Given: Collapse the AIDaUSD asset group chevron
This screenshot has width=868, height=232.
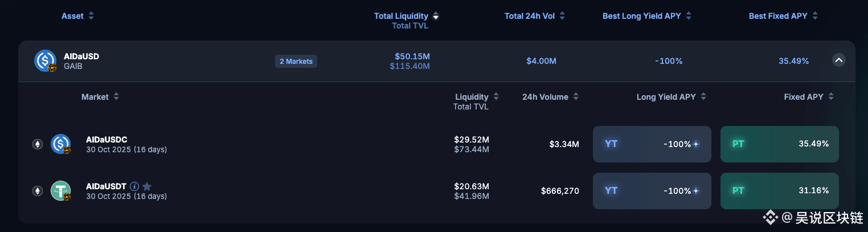Looking at the screenshot, I should coord(838,60).
